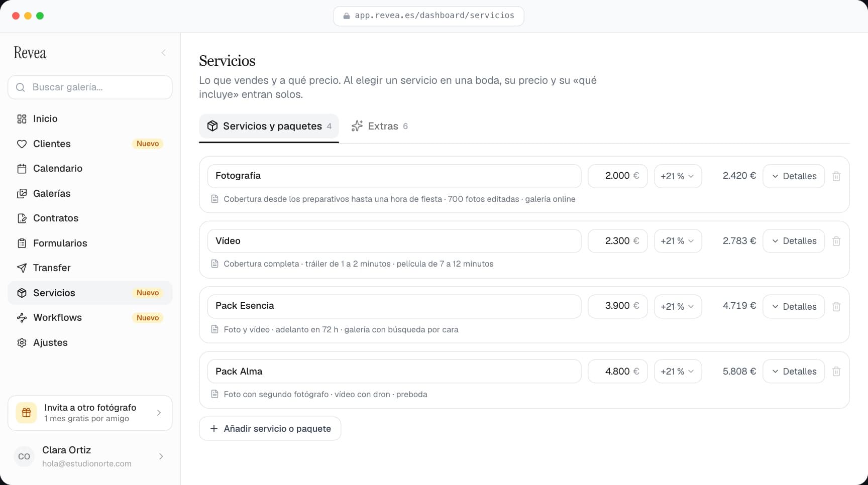868x485 pixels.
Task: Change the tax rate dropdown for Pack Alma
Action: tap(678, 372)
